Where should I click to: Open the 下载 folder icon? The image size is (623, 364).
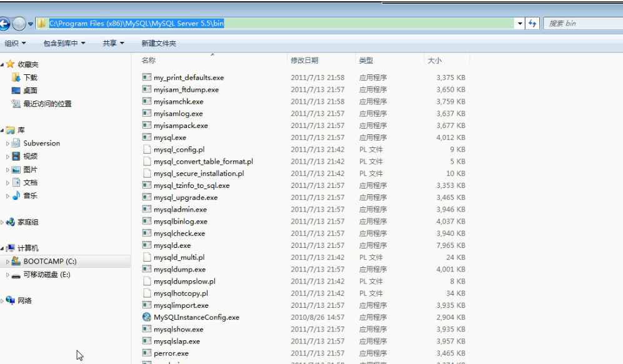point(16,77)
